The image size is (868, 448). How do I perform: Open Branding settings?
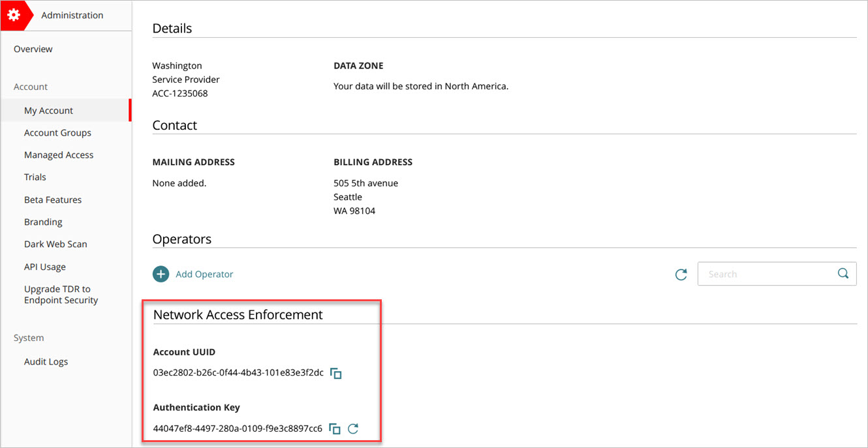(43, 222)
